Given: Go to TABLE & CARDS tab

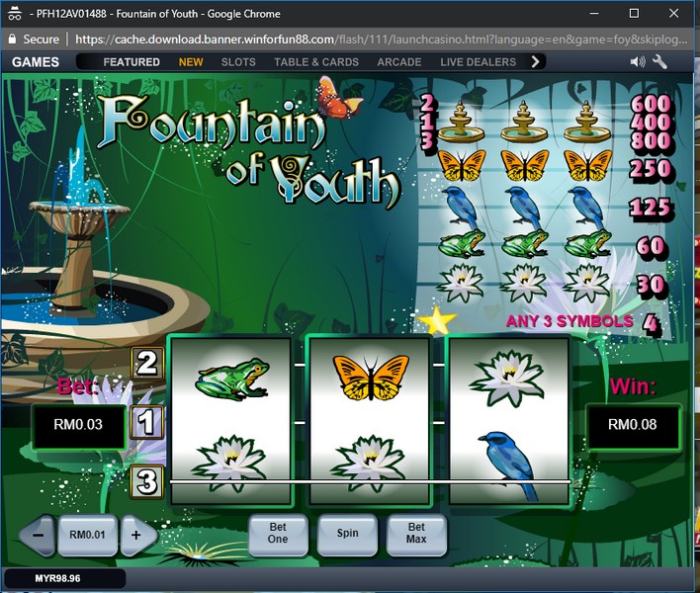Looking at the screenshot, I should pyautogui.click(x=315, y=61).
